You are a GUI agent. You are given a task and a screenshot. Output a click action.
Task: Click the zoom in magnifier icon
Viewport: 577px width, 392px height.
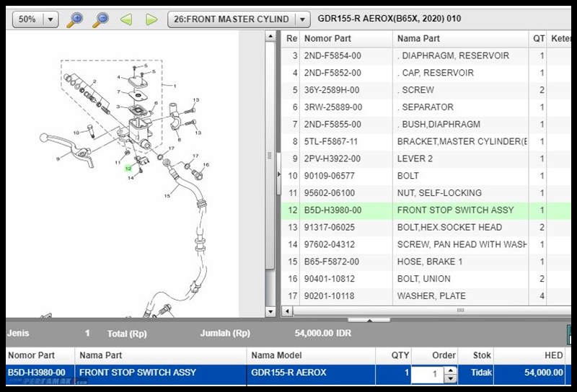tap(75, 19)
